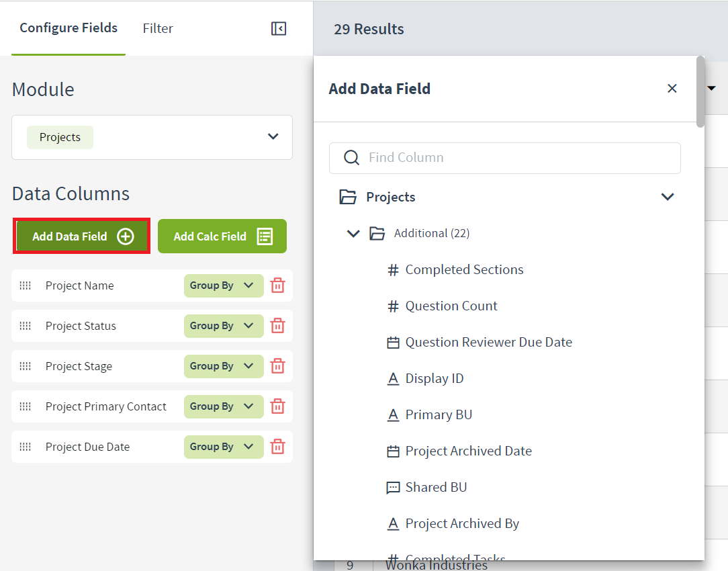This screenshot has width=728, height=571.
Task: Close the Add Data Field dialog
Action: (672, 89)
